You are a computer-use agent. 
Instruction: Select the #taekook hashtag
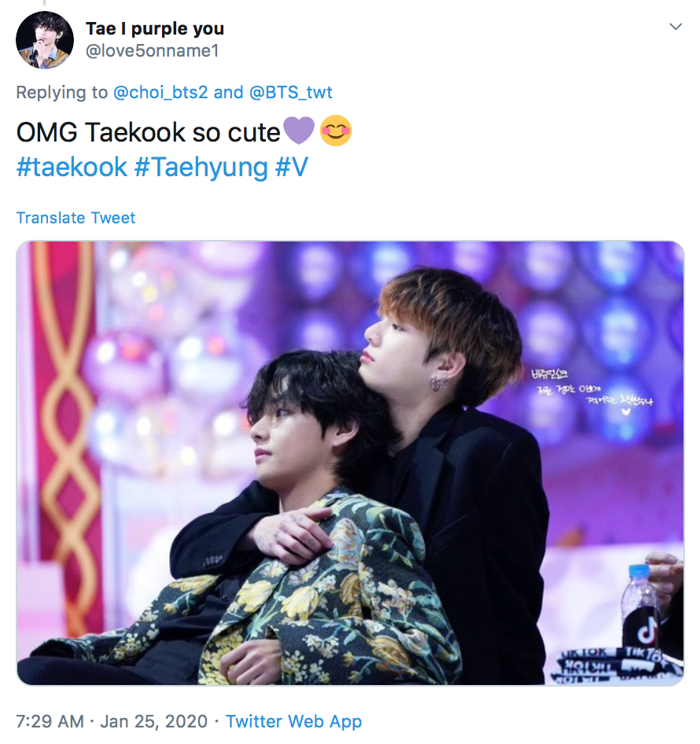[x=72, y=167]
